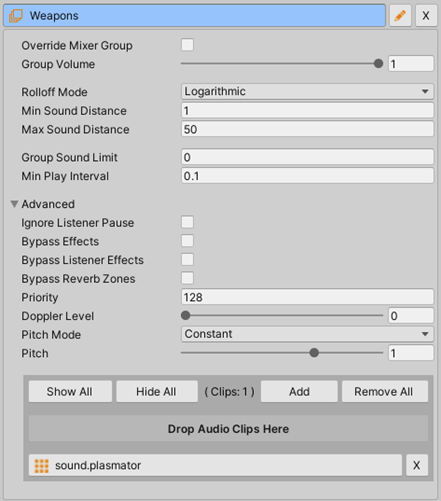Rename group with the pencil edit icon
The height and width of the screenshot is (501, 441).
[x=400, y=16]
